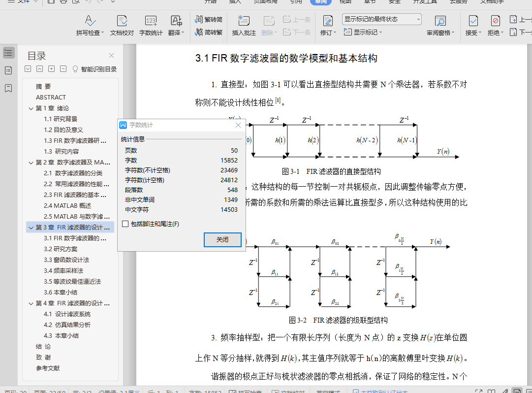This screenshot has height=393, width=532.
Task: Switch to the 安全 ribbon tab
Action: point(395,1)
